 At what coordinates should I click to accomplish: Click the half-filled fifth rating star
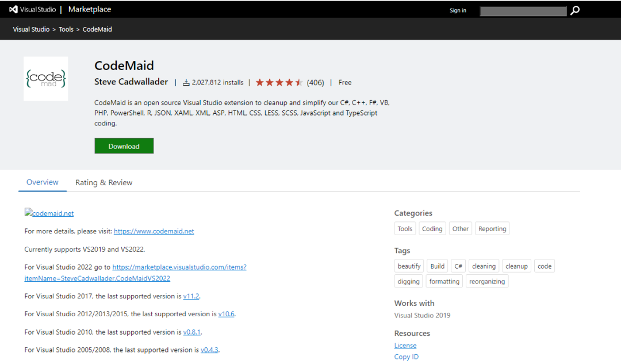(x=298, y=82)
